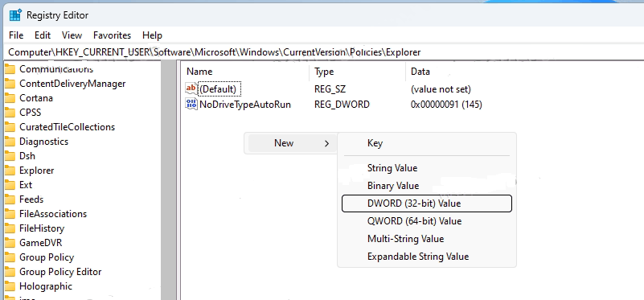Open the File menu
This screenshot has height=300, width=644.
(x=16, y=35)
